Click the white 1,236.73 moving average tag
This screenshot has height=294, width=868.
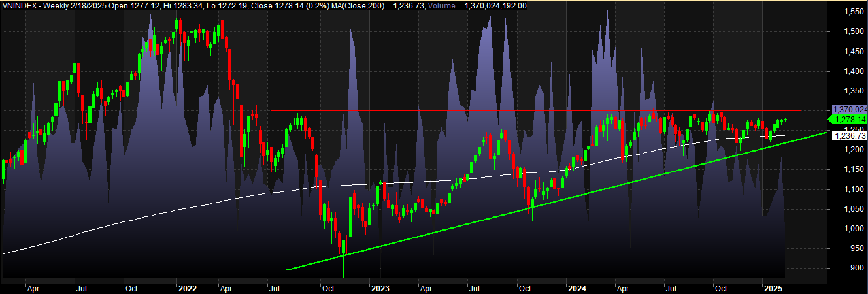click(x=848, y=135)
